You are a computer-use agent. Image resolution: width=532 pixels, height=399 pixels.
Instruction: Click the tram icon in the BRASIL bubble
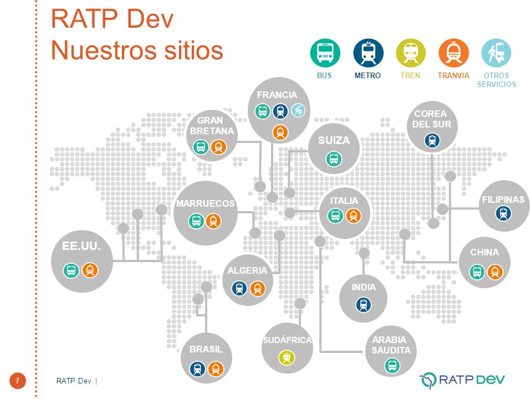[216, 369]
